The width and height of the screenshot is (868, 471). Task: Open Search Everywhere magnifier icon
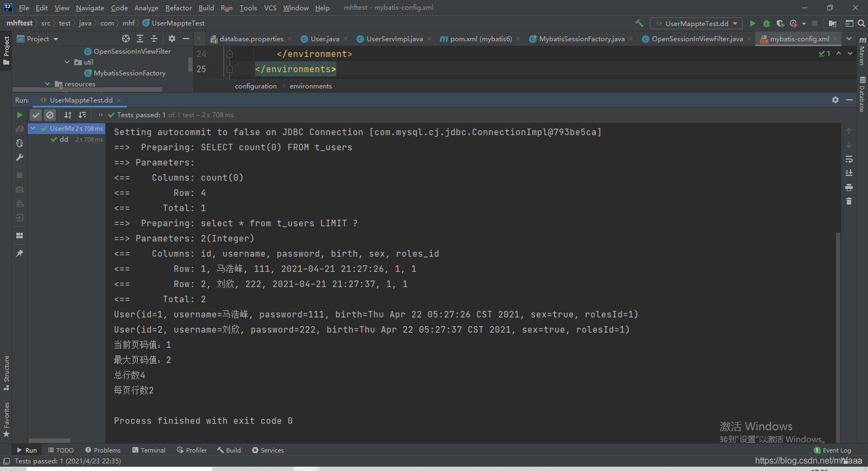click(861, 23)
